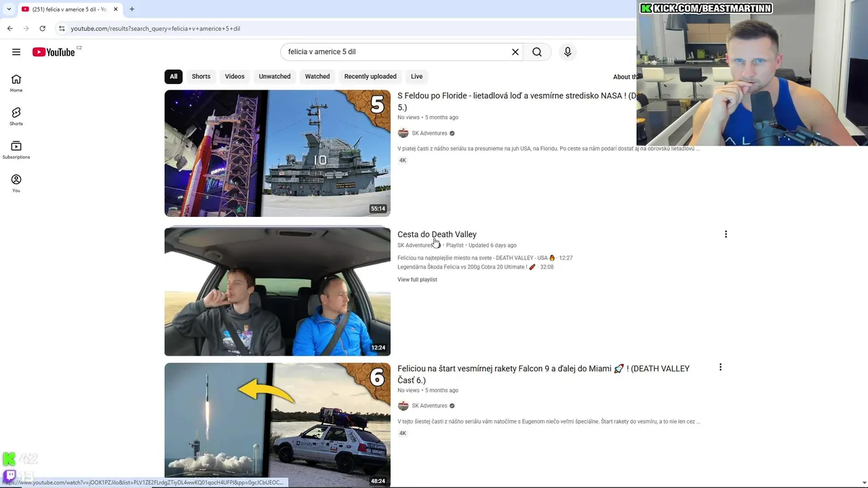Open Shorts in the left sidebar

pos(16,117)
